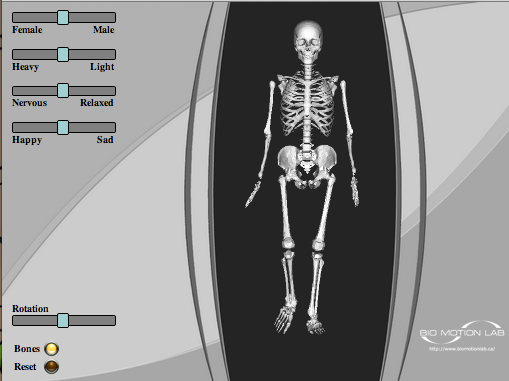Click the Light label
This screenshot has width=509, height=381.
point(102,67)
